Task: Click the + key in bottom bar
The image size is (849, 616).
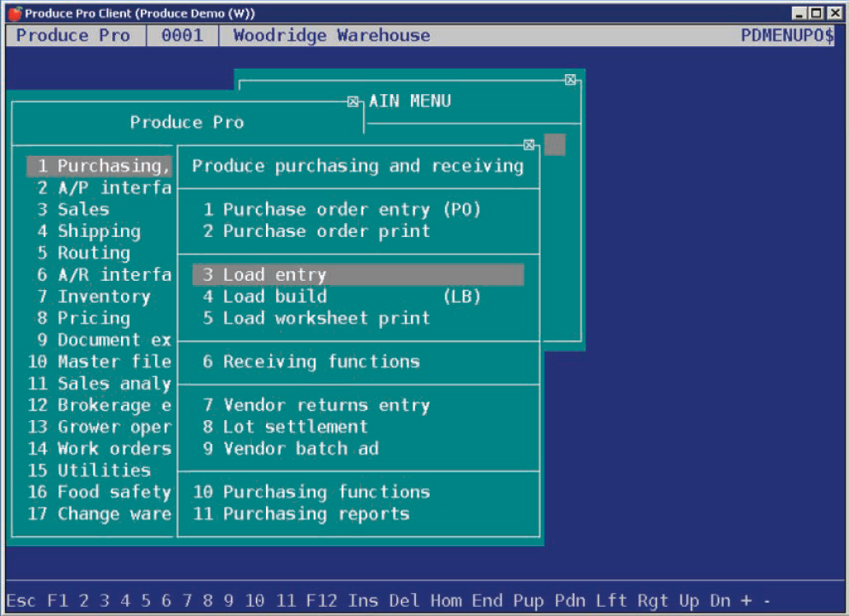Action: tap(747, 600)
